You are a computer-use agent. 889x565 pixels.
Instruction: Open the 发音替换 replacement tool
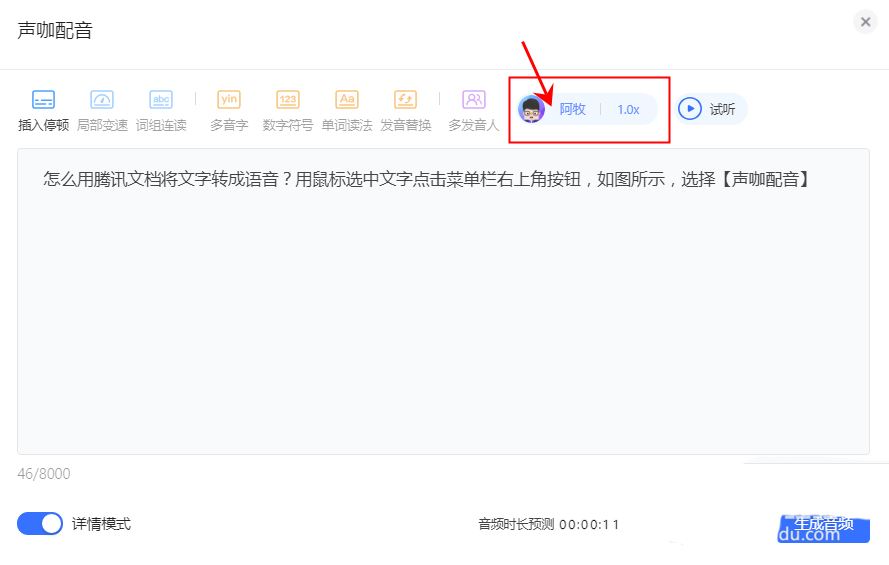pos(405,111)
